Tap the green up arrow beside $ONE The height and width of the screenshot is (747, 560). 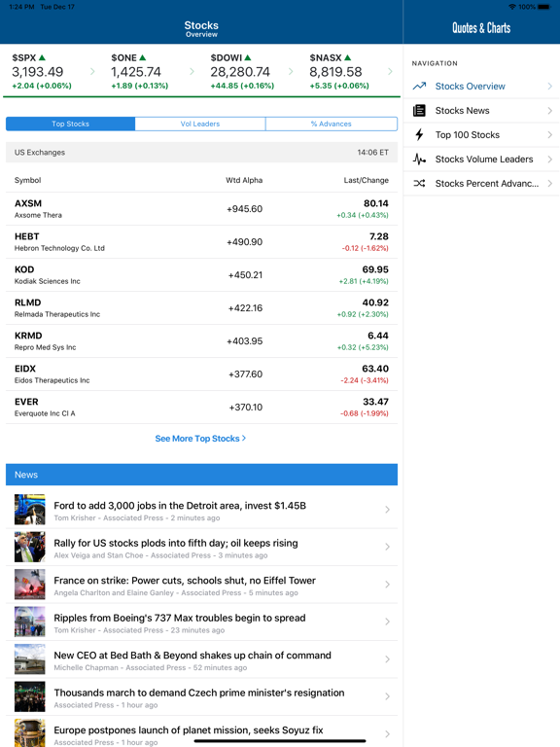[142, 57]
